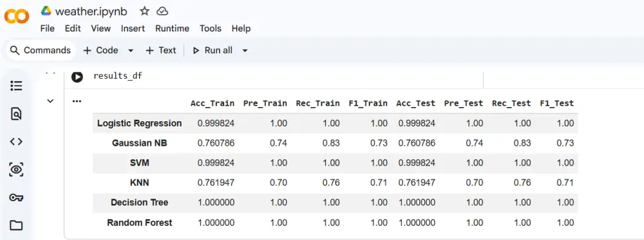Add a new Text cell
Viewport: 644px width, 240px height.
(x=160, y=50)
